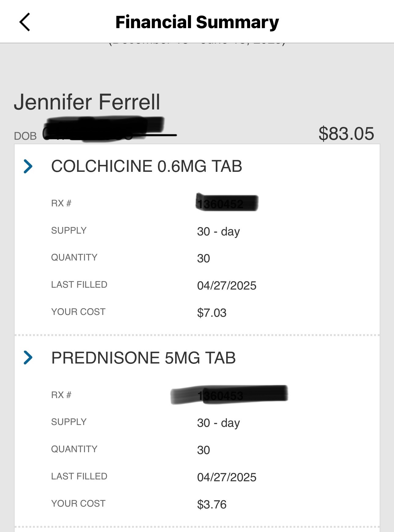This screenshot has height=532, width=394.
Task: Tap the back arrow in header
Action: pyautogui.click(x=25, y=22)
